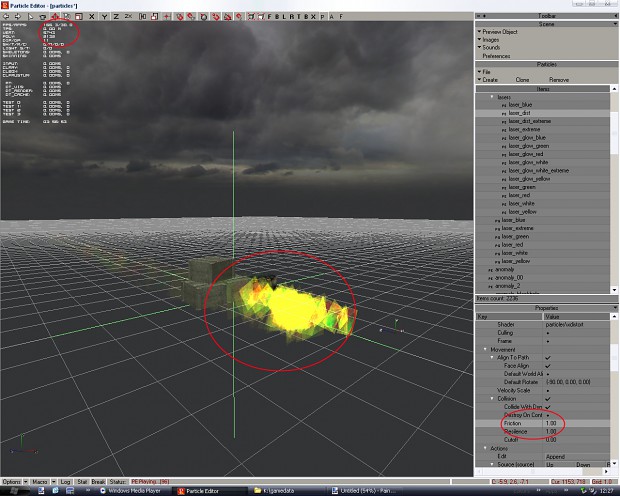This screenshot has height=496, width=620.
Task: Collapse the lasers folder in Items
Action: coord(492,97)
